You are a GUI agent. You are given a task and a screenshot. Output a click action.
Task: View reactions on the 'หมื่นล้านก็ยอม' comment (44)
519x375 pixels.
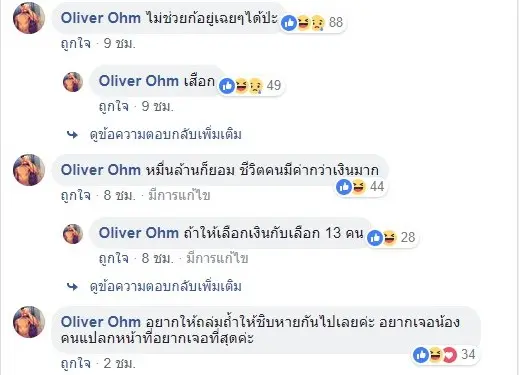[361, 187]
